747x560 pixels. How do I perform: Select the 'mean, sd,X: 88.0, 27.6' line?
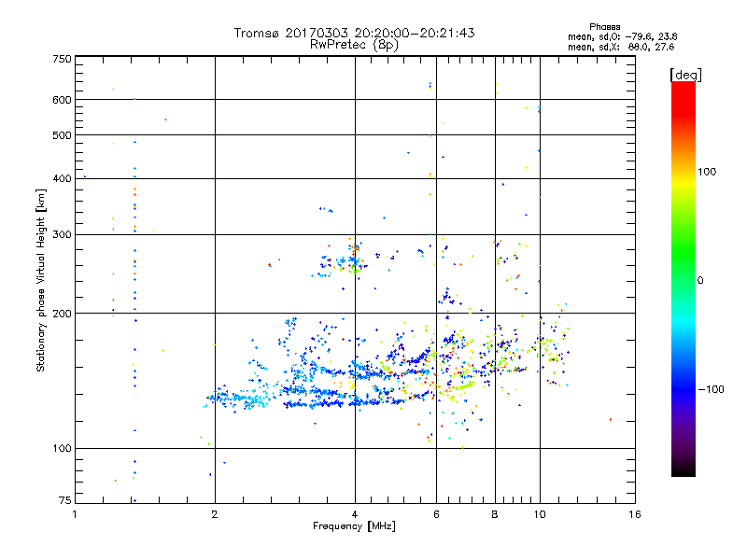(621, 47)
